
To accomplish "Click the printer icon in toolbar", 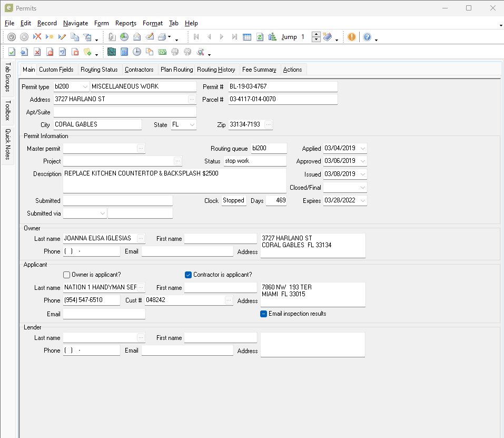I will point(162,37).
